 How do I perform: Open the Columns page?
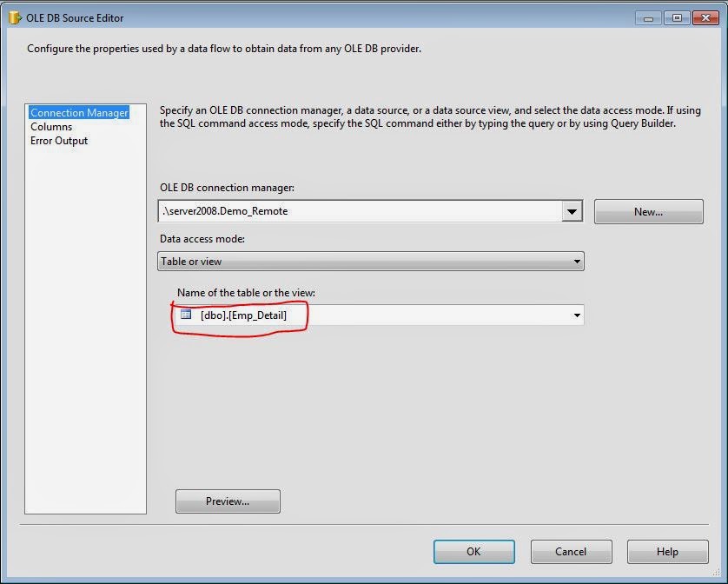51,127
